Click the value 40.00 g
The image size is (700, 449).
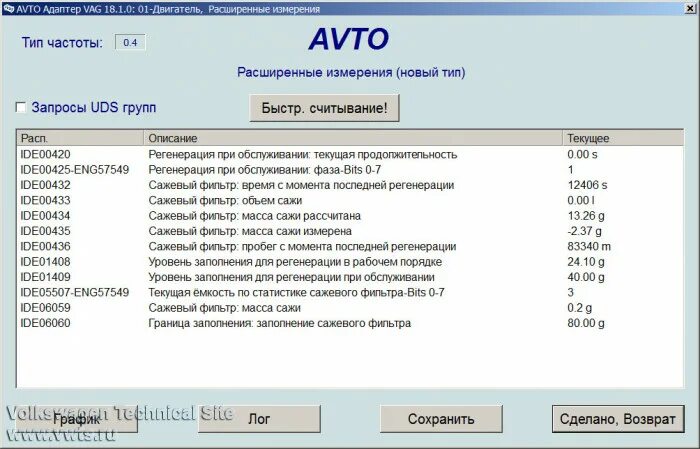pyautogui.click(x=586, y=277)
